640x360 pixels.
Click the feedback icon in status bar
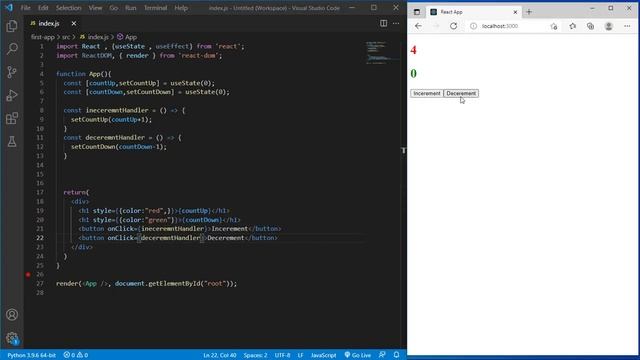[382, 355]
